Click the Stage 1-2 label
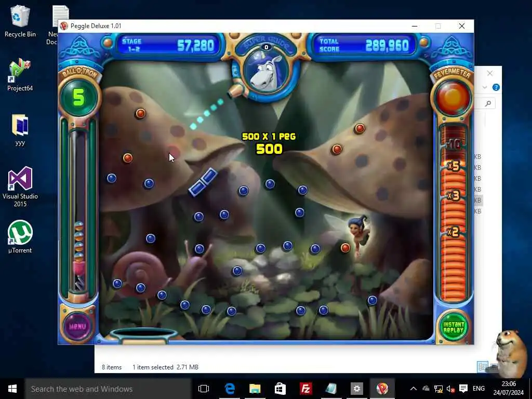Viewport: 532px width, 399px height. tap(131, 45)
